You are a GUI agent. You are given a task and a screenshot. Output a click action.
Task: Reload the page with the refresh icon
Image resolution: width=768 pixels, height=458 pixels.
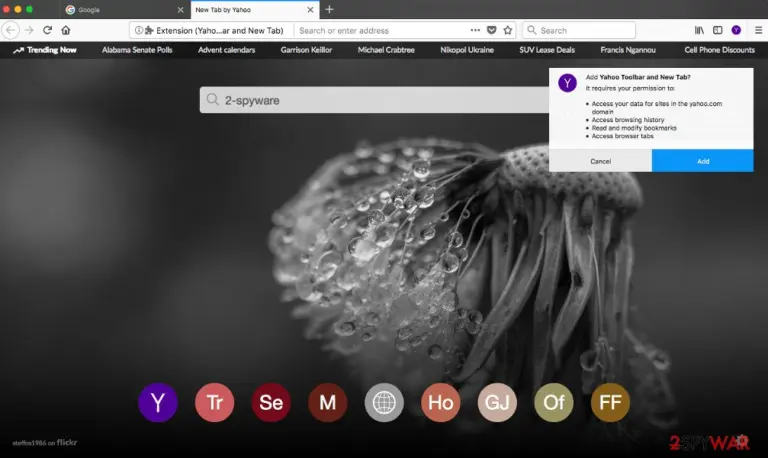click(x=47, y=30)
